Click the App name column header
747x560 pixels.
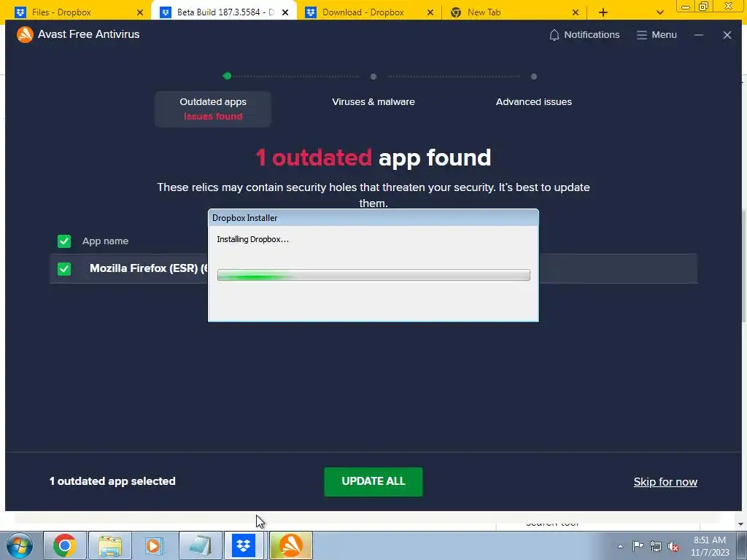point(105,241)
